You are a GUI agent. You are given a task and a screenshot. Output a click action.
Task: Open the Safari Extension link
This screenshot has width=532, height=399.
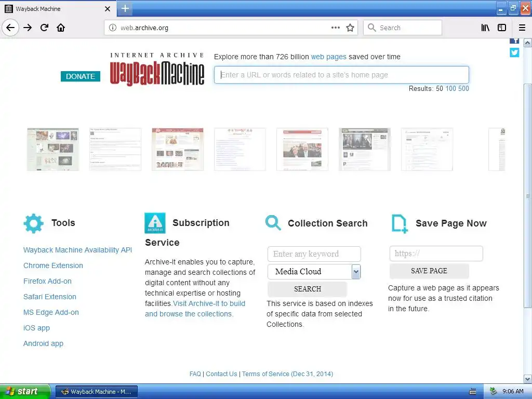[x=50, y=297]
